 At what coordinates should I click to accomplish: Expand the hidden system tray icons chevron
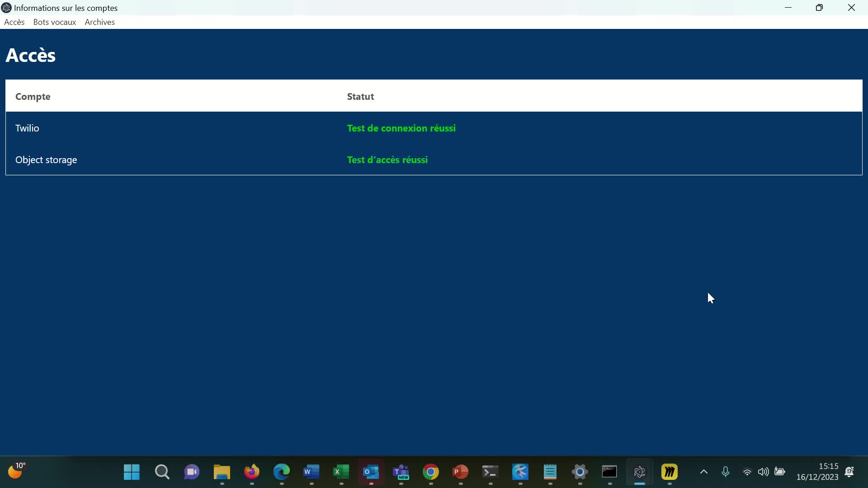tap(704, 472)
